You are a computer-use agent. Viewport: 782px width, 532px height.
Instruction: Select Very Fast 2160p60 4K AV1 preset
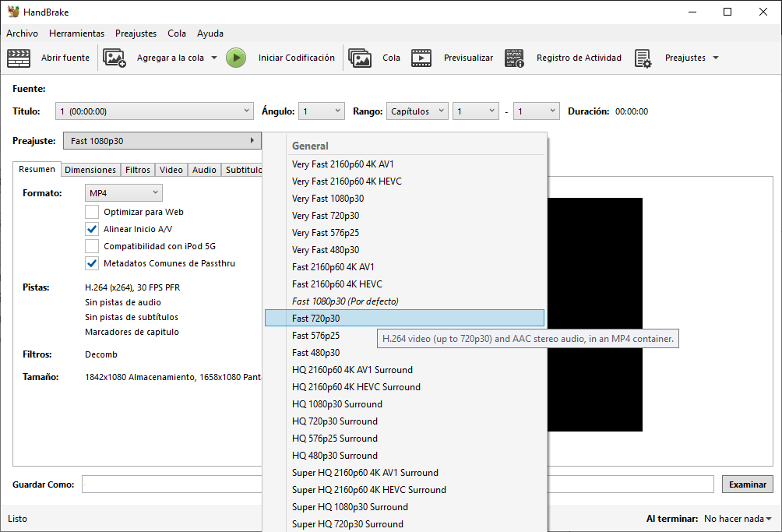(x=404, y=164)
